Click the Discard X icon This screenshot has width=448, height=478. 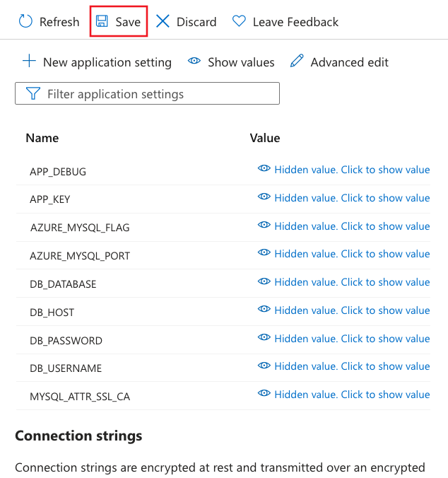point(163,22)
